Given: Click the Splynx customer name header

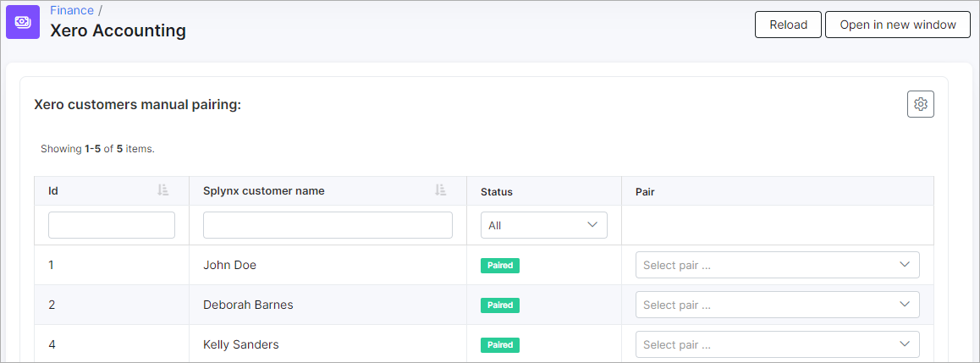Looking at the screenshot, I should coord(264,191).
